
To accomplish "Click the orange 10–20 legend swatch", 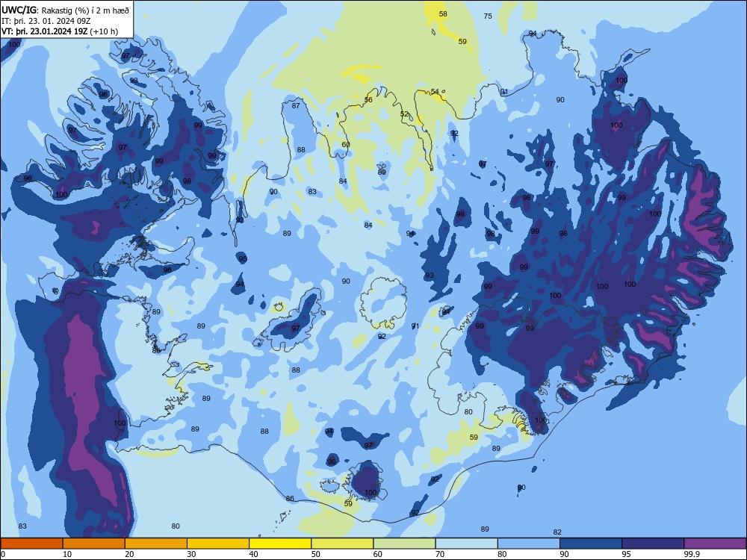I will pos(94,544).
